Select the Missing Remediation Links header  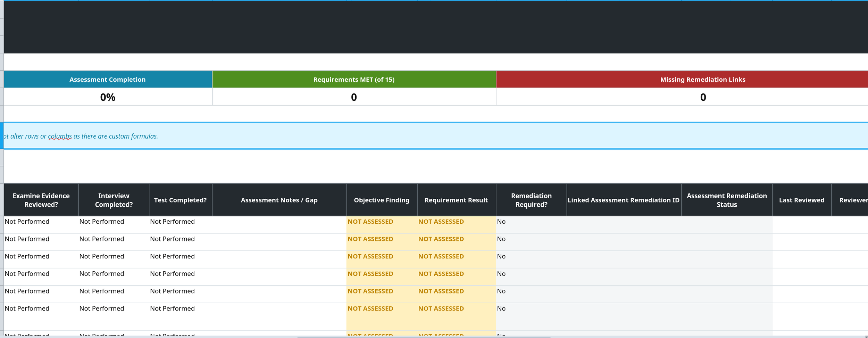click(x=682, y=79)
